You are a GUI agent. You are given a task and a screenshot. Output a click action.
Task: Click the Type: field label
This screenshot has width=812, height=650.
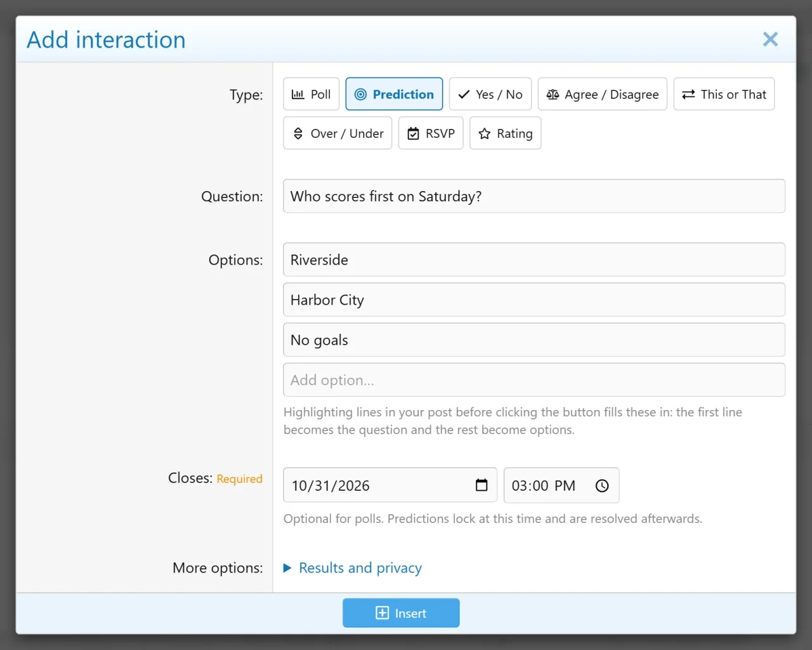point(246,95)
